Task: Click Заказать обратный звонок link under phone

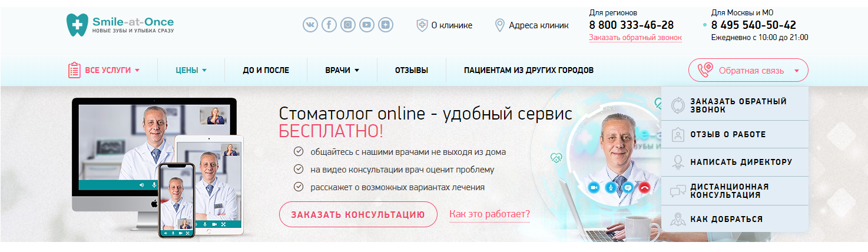Action: tap(635, 38)
